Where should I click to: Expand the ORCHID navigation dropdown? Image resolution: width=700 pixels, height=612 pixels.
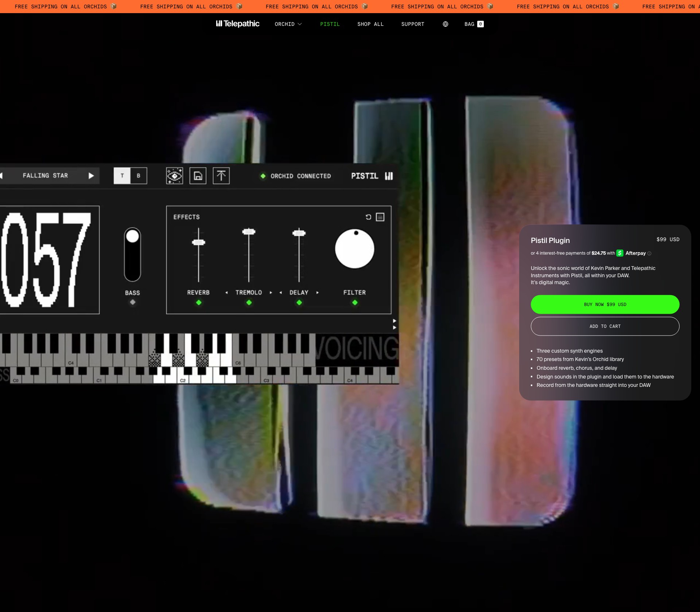tap(288, 24)
